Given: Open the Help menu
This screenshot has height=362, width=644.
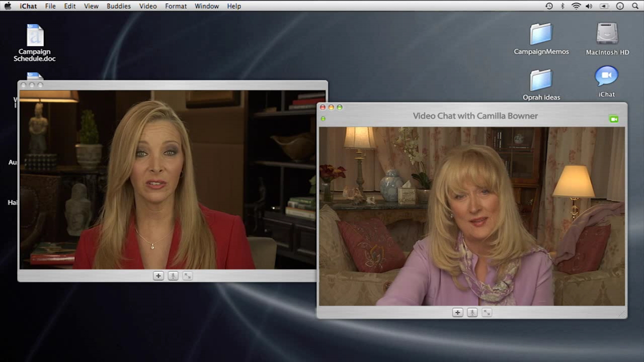Looking at the screenshot, I should [234, 6].
